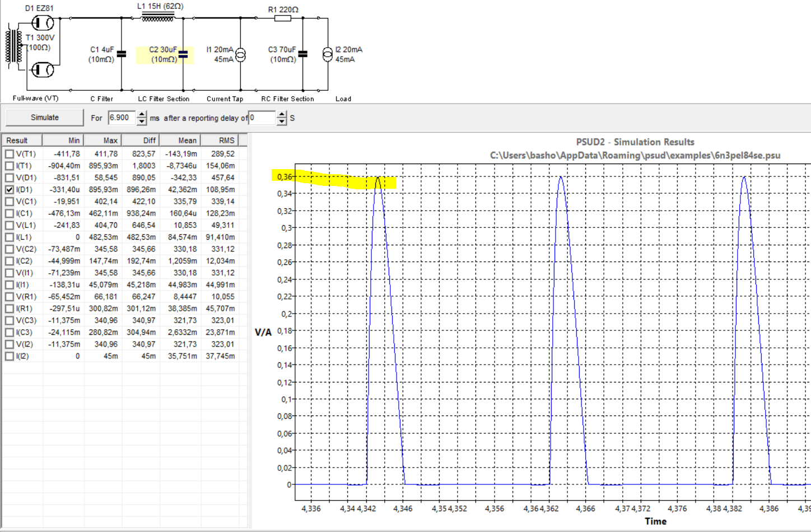Click the Time axis label
The height and width of the screenshot is (532, 811).
(656, 521)
